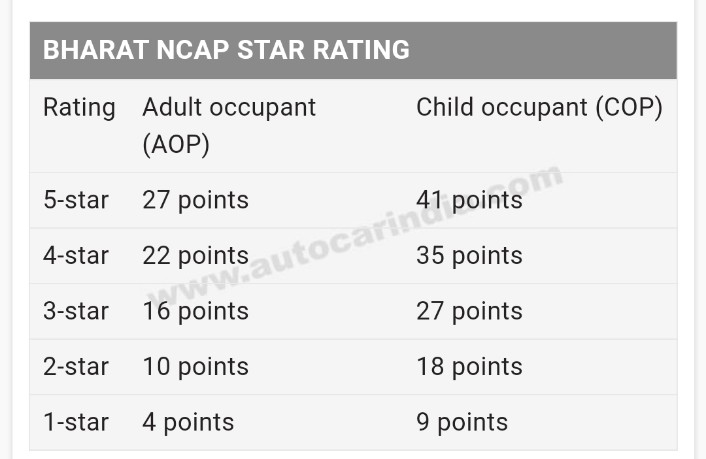Click the 1-star rating row label
The width and height of the screenshot is (706, 459).
tap(76, 422)
